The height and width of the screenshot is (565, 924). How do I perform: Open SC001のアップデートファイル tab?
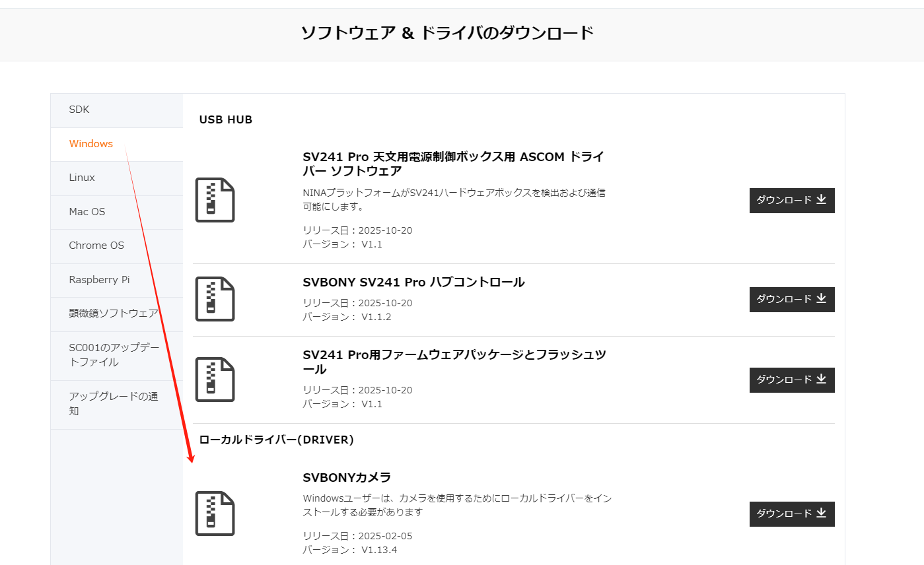point(114,355)
